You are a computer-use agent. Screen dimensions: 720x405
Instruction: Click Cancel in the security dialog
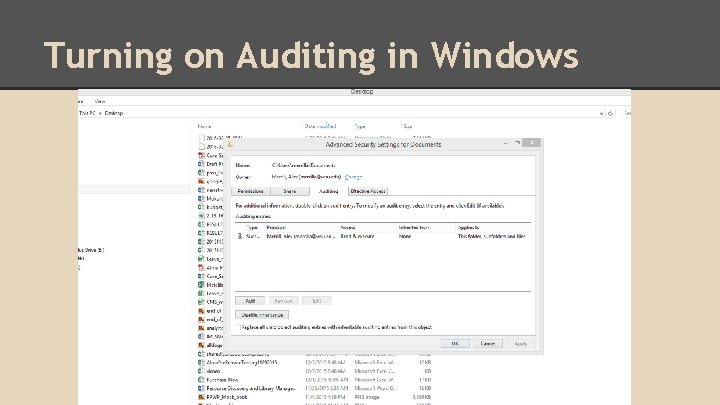[x=488, y=343]
